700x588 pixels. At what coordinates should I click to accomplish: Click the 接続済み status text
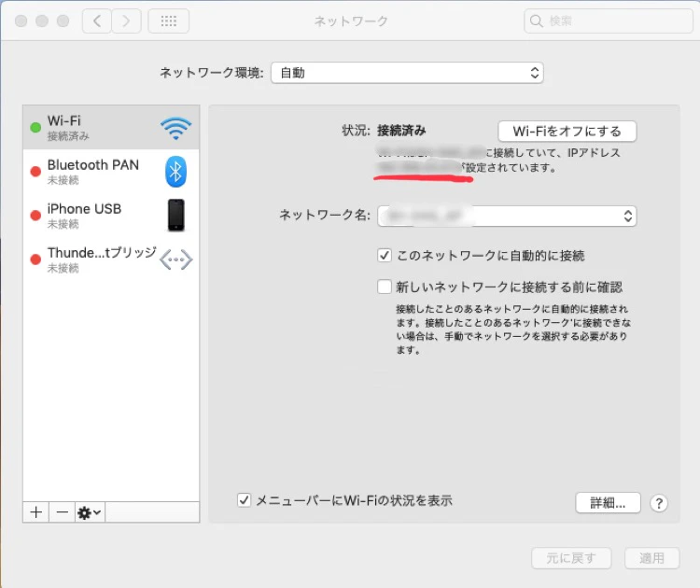[401, 131]
